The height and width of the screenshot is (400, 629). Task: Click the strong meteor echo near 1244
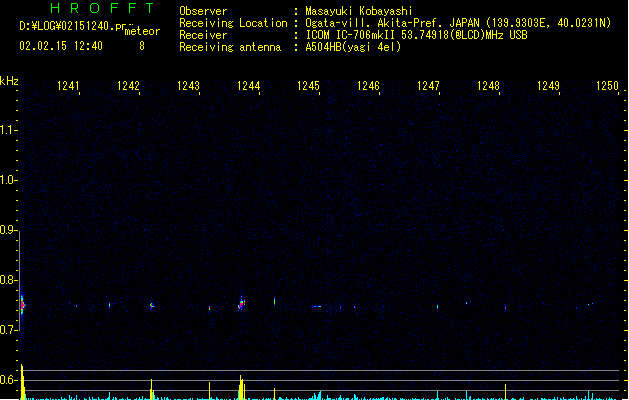click(x=241, y=304)
